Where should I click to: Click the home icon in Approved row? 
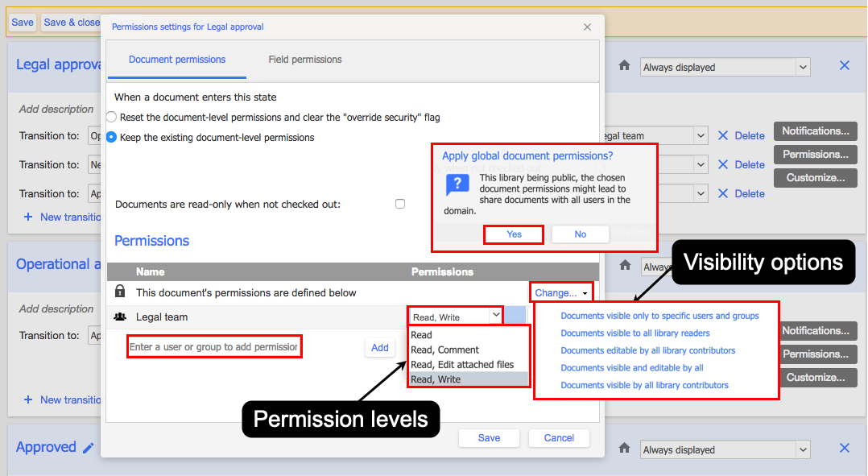click(625, 449)
